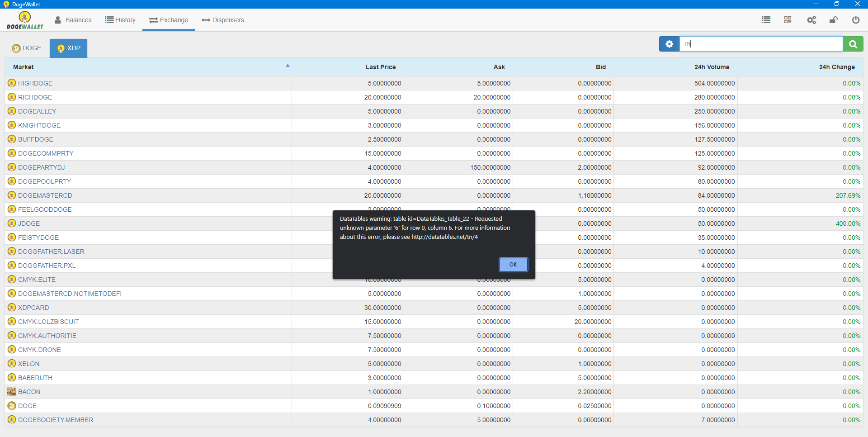
Task: Click the coin icon beside BABERUTH
Action: pos(12,378)
